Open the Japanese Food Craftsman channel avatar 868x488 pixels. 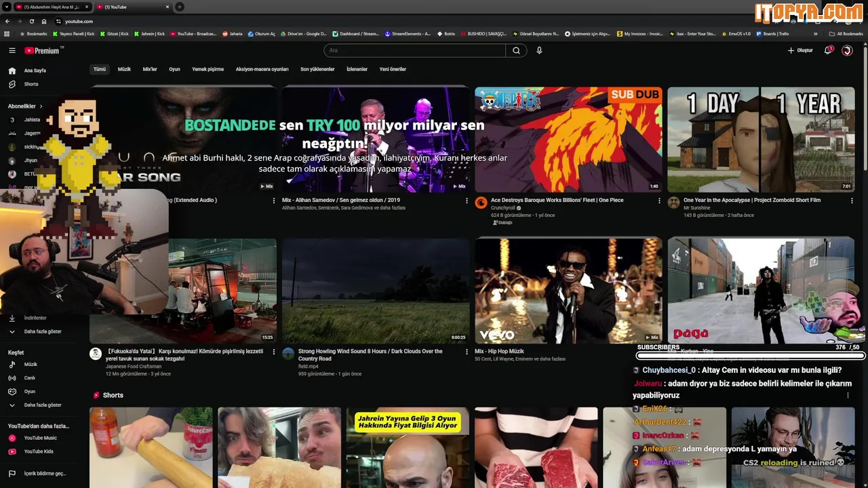pos(96,353)
